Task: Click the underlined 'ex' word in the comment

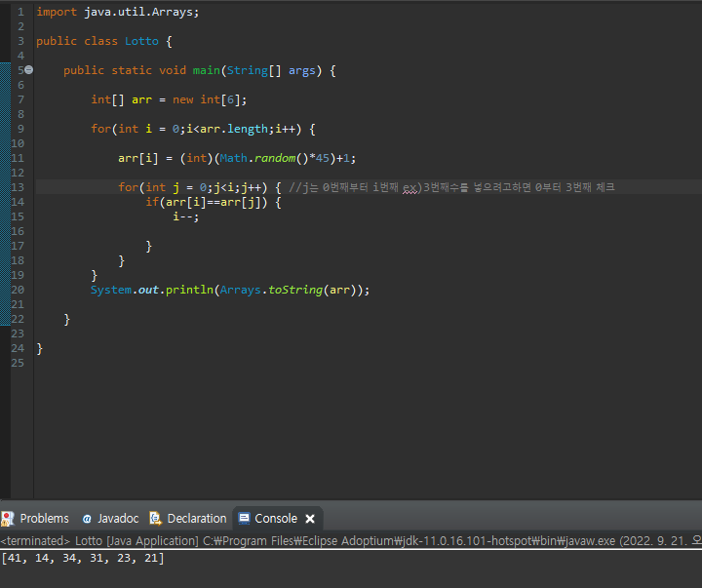Action: (x=409, y=187)
